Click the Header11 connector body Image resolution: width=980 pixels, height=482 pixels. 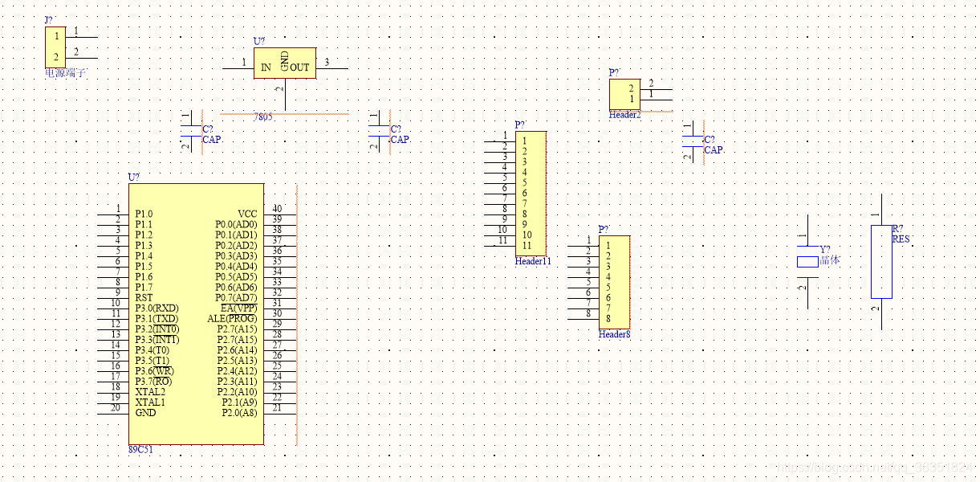531,194
